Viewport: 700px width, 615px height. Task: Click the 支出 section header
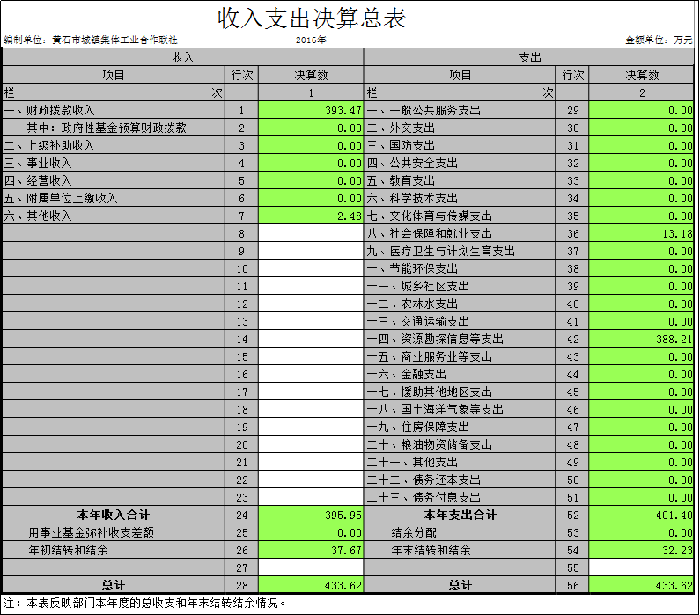pyautogui.click(x=529, y=57)
